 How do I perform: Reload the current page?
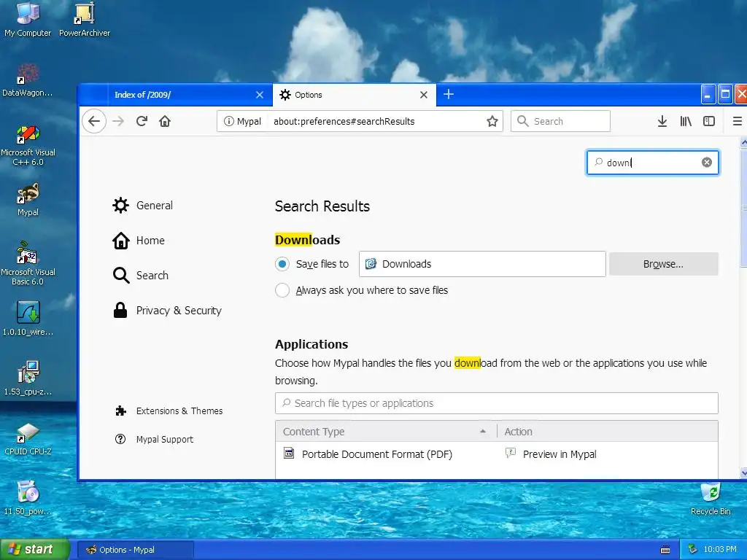click(142, 121)
